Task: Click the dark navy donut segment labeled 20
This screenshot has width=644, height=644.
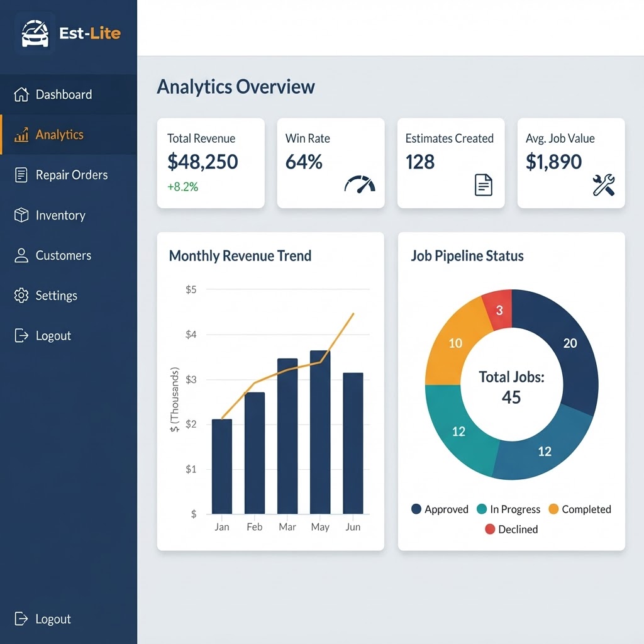Action: [x=570, y=343]
